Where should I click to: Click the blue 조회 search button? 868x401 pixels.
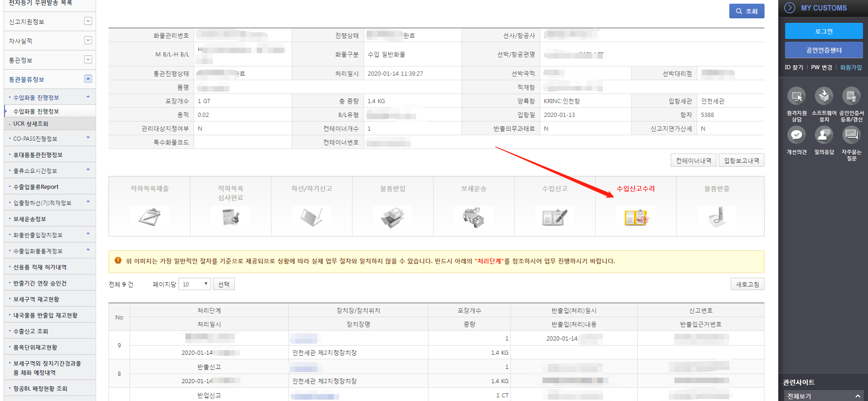(x=747, y=11)
